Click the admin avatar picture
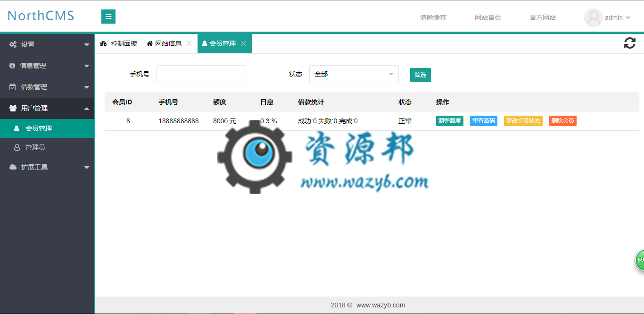This screenshot has height=314, width=644. pyautogui.click(x=593, y=18)
